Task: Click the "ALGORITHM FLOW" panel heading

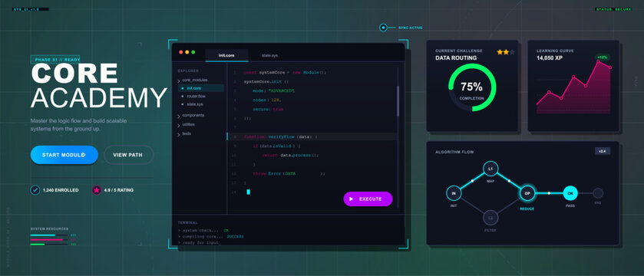Action: pyautogui.click(x=454, y=152)
